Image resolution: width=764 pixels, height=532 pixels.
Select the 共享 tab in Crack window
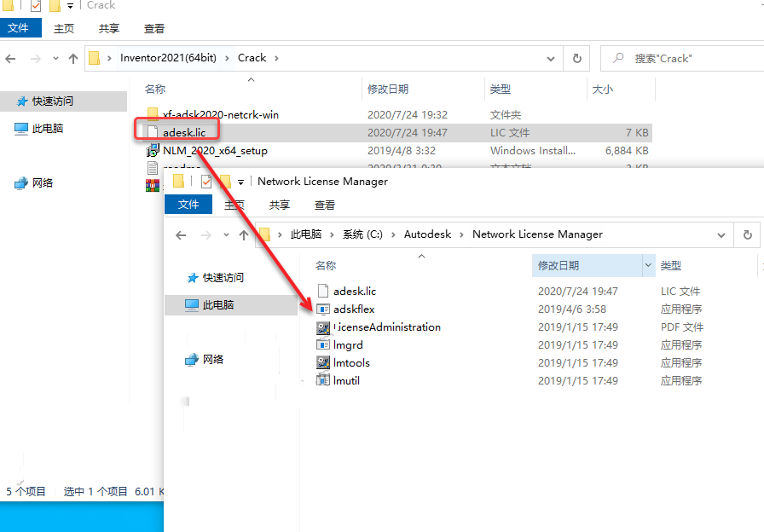click(108, 29)
